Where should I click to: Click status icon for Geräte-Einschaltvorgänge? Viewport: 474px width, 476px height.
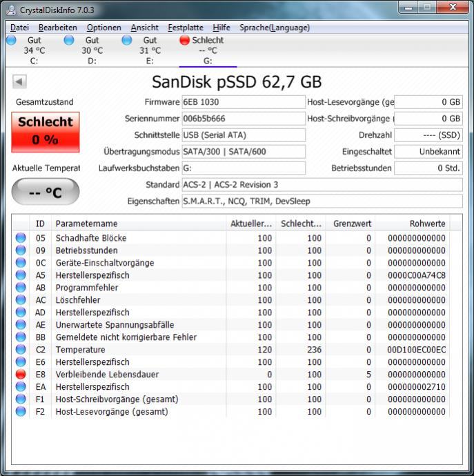click(x=21, y=263)
